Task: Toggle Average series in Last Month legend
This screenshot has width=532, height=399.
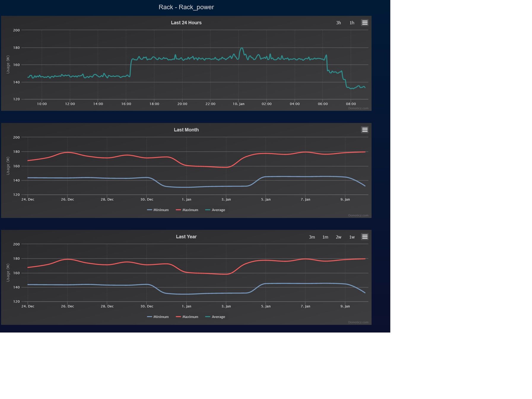Action: [x=215, y=210]
